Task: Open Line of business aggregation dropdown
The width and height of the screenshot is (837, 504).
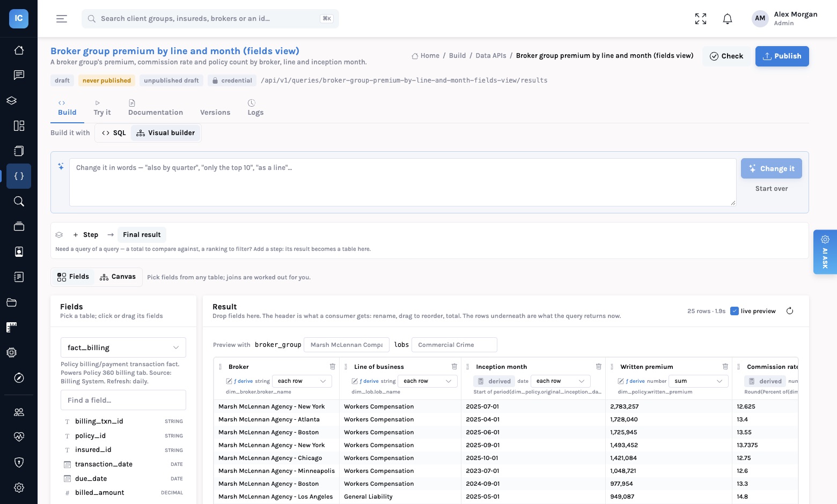Action: point(428,381)
